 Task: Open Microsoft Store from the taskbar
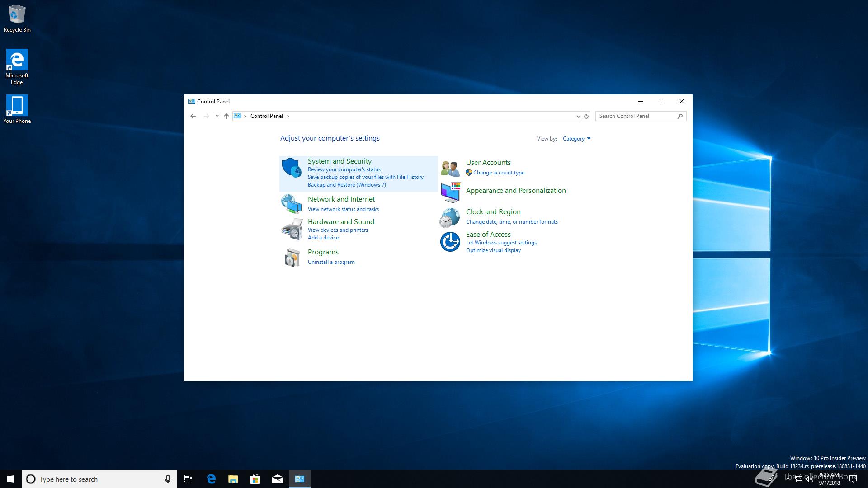[x=255, y=479]
